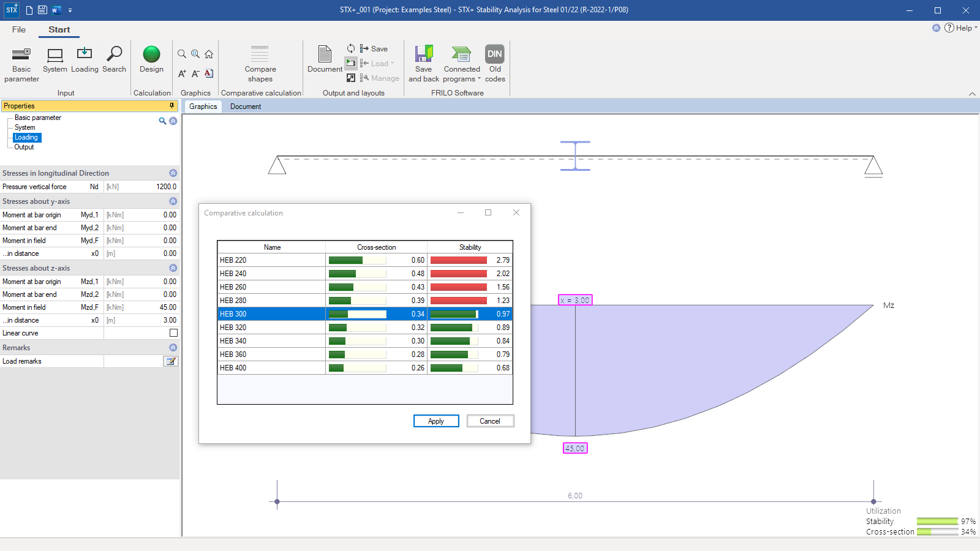Click the refresh output icon beside Save

pos(351,48)
